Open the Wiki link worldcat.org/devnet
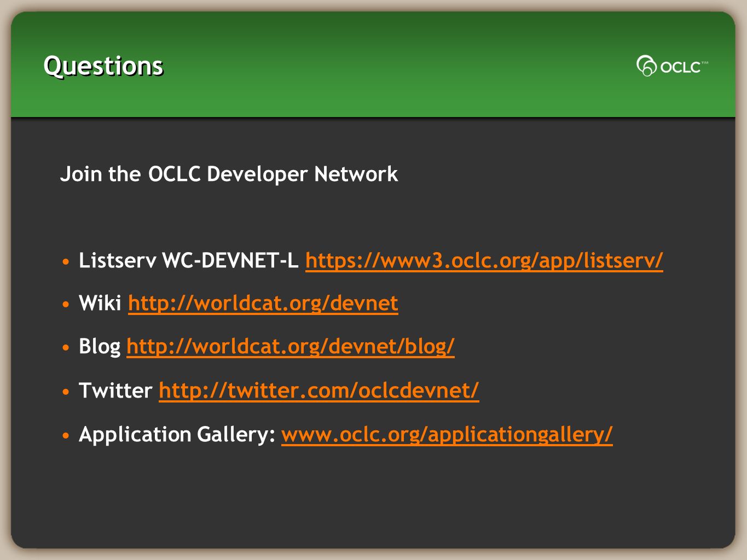The height and width of the screenshot is (560, 747). tap(263, 303)
